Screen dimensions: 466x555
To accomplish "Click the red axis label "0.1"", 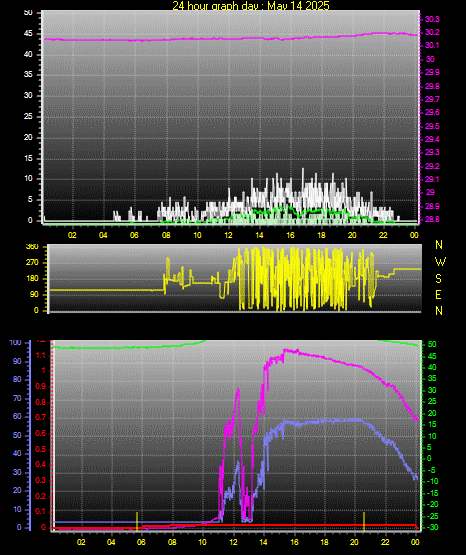I will (x=41, y=511).
